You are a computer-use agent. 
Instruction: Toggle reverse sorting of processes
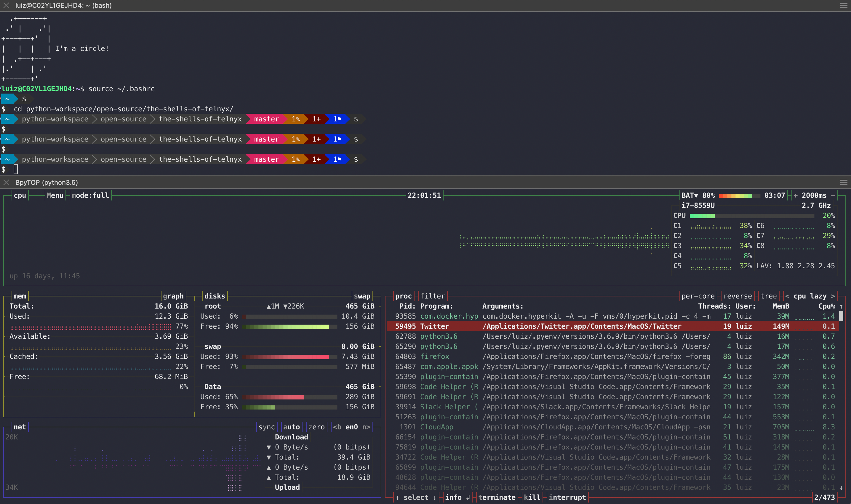[738, 296]
